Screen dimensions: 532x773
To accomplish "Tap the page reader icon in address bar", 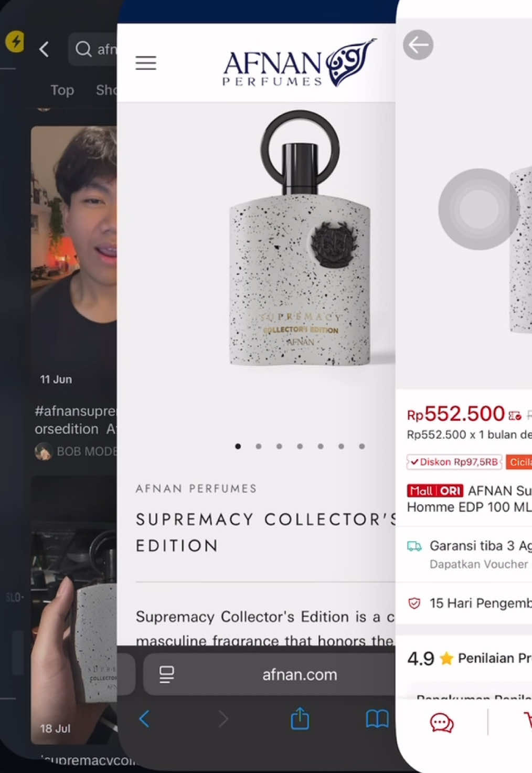I will pyautogui.click(x=166, y=674).
